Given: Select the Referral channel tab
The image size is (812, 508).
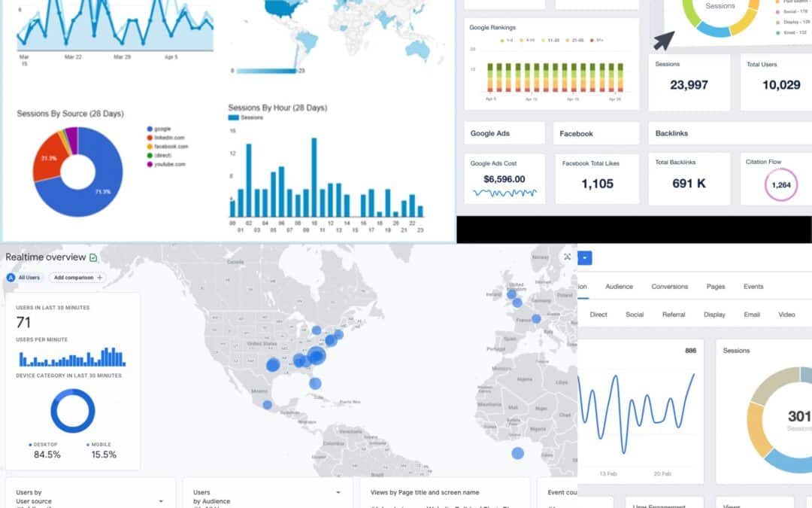Looking at the screenshot, I should (673, 315).
